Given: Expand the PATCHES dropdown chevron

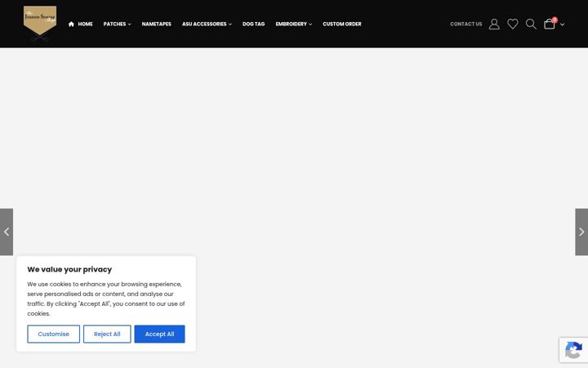Looking at the screenshot, I should [x=129, y=25].
